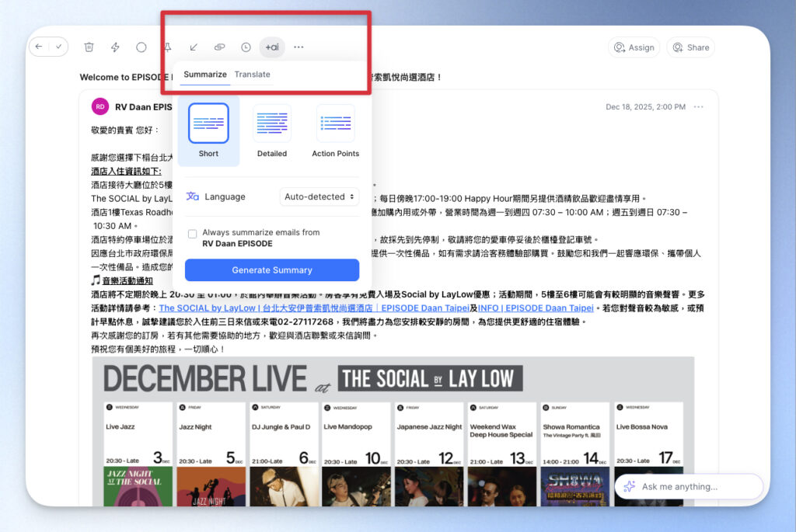Screen dimensions: 796x532
Task: Click the link icon in the toolbar
Action: click(220, 47)
